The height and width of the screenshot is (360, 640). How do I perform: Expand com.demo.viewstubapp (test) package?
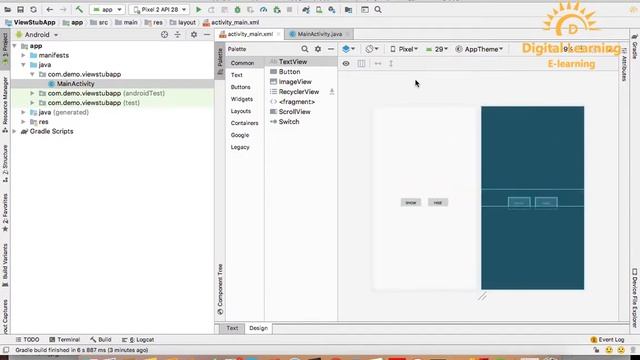tap(32, 102)
